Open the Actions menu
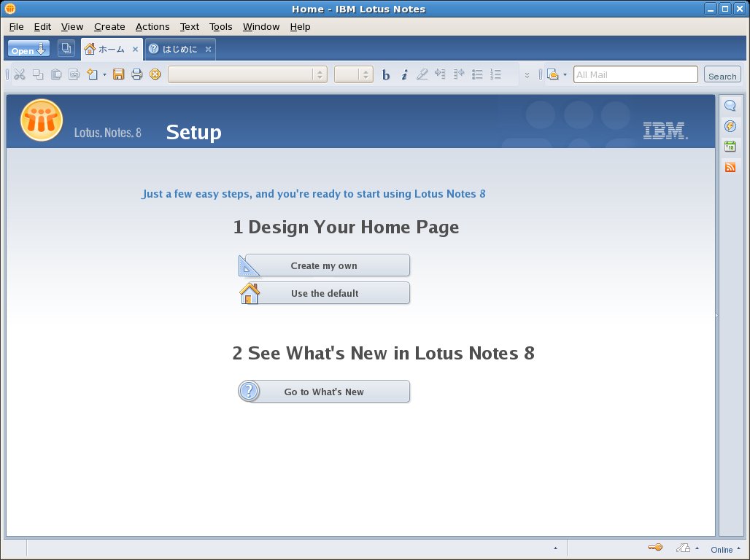 [x=152, y=27]
